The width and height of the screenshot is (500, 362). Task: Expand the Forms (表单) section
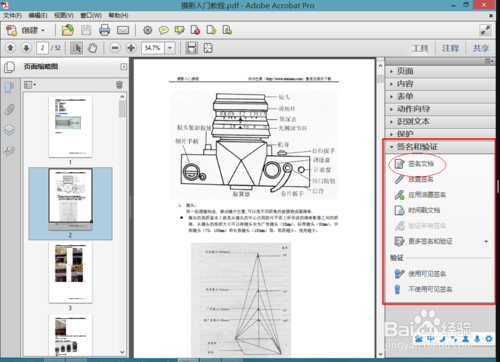pyautogui.click(x=440, y=96)
